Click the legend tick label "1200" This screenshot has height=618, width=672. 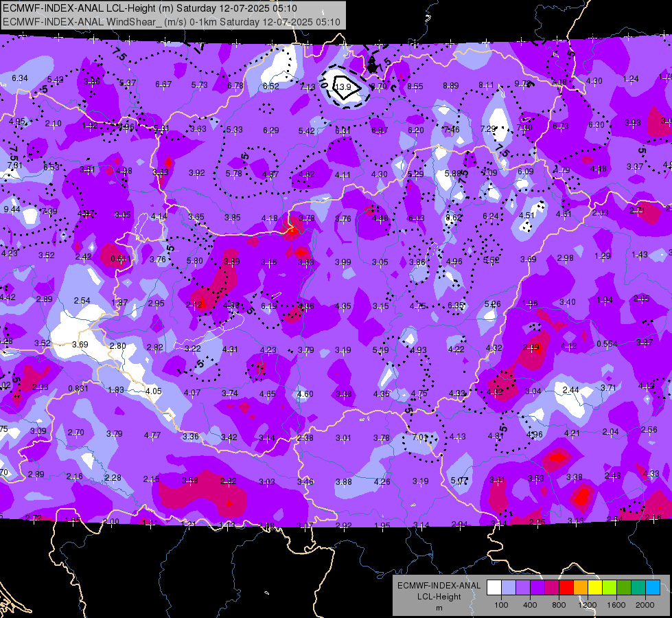click(x=588, y=605)
